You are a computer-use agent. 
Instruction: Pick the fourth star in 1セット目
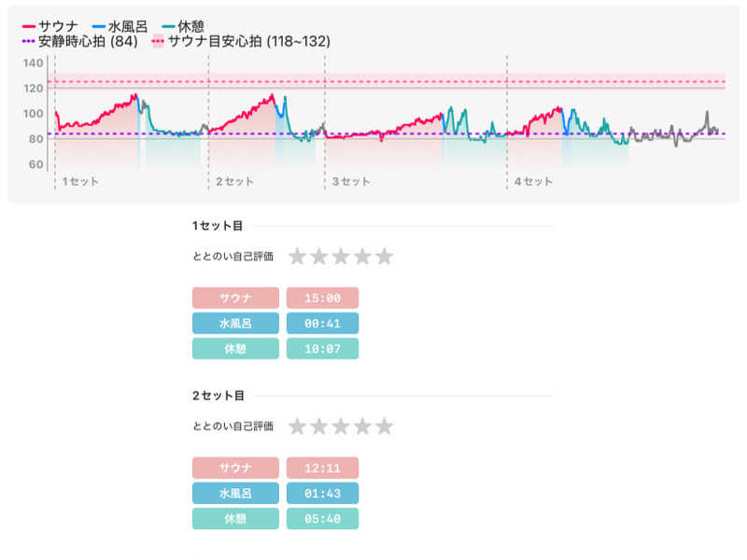click(x=362, y=257)
